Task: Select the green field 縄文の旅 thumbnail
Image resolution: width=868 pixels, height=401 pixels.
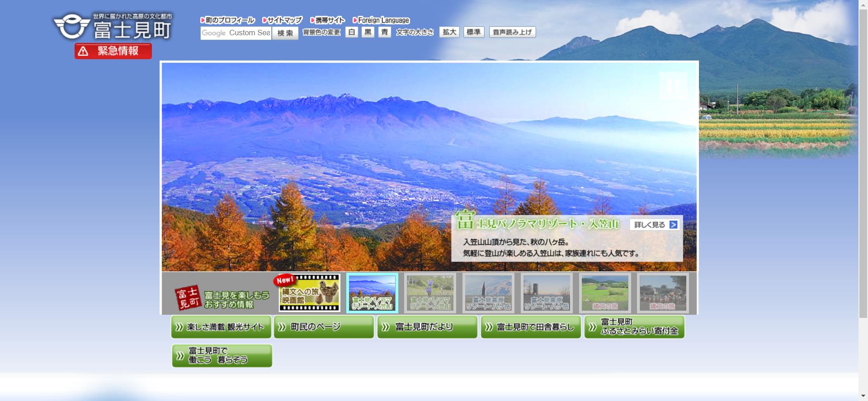Action: (605, 293)
